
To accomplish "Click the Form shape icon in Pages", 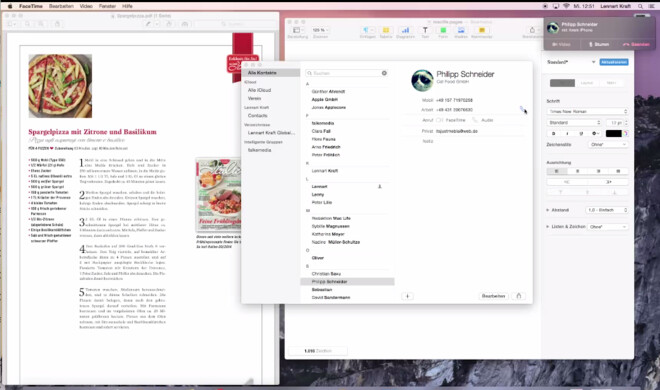I will (443, 30).
